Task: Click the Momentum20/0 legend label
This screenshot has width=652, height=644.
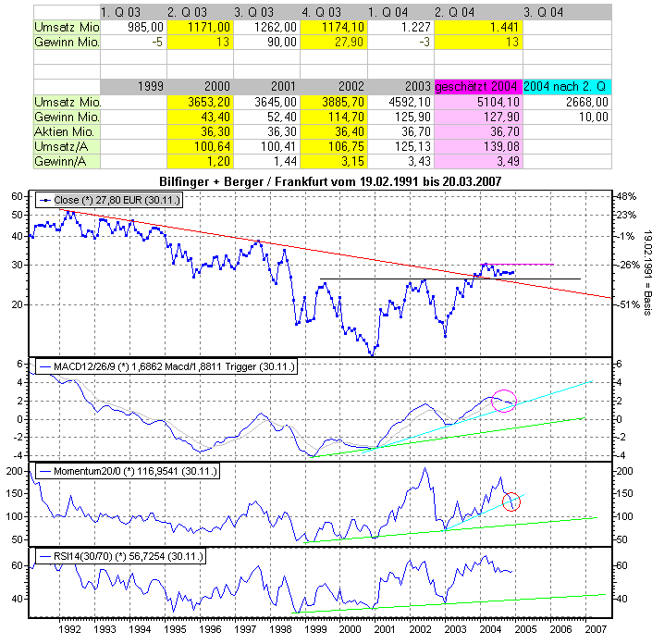Action: (x=128, y=471)
